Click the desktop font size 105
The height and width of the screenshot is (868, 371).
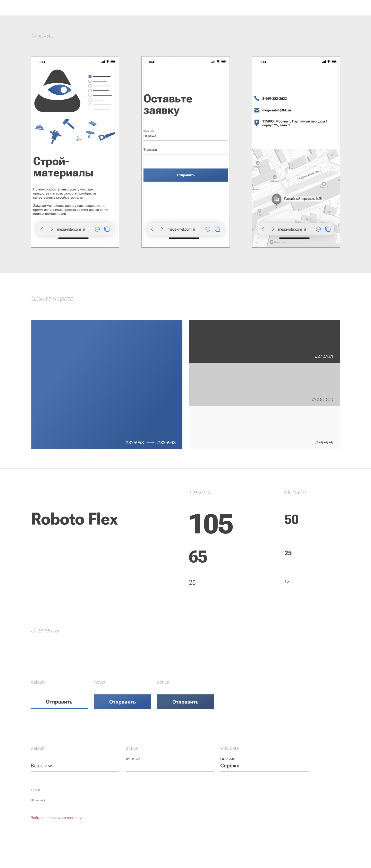211,524
